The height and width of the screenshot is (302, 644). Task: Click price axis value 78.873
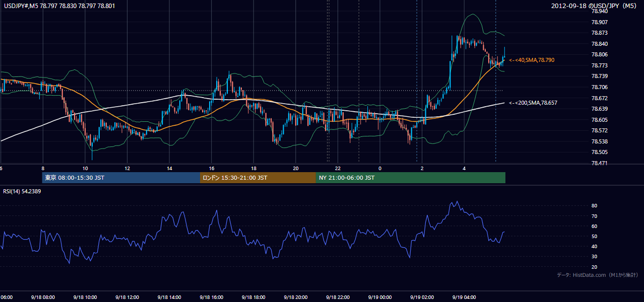599,33
